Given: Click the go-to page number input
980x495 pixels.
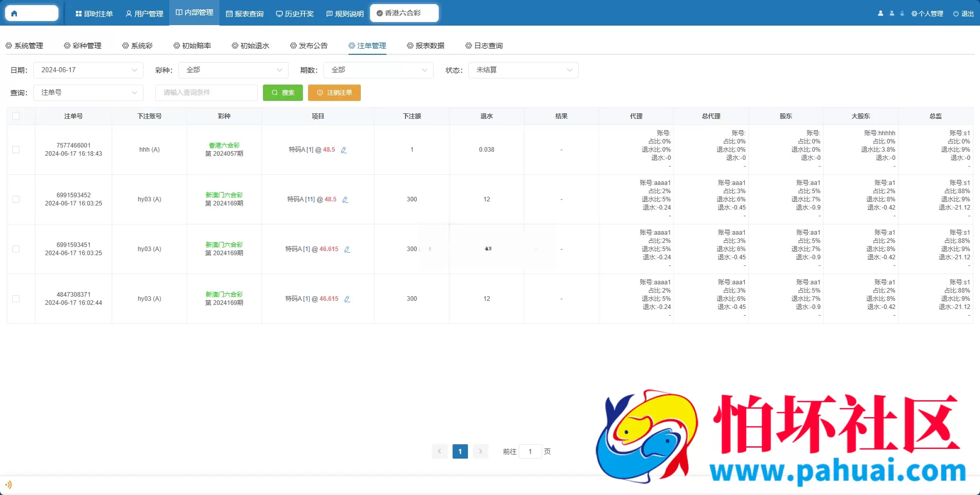Looking at the screenshot, I should 530,451.
